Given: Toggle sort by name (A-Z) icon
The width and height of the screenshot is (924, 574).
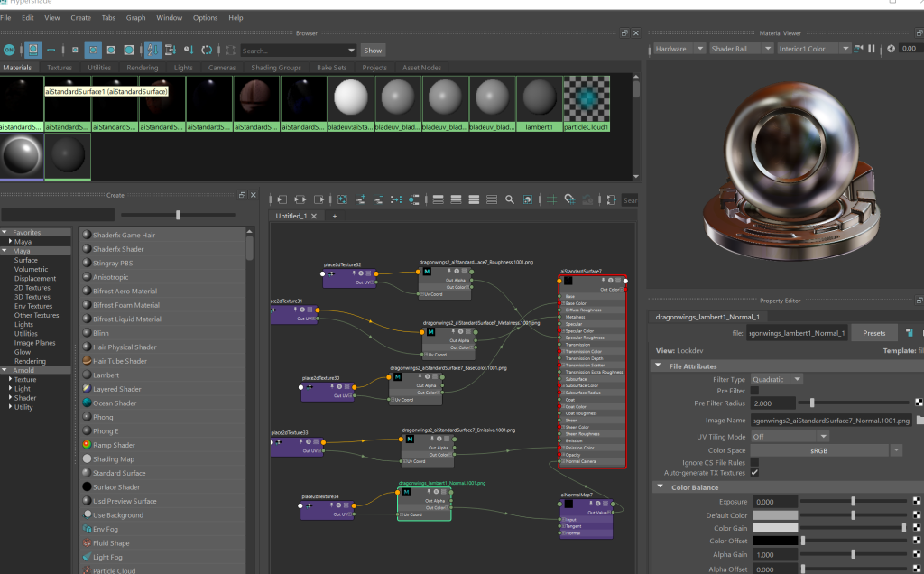Looking at the screenshot, I should (x=152, y=51).
